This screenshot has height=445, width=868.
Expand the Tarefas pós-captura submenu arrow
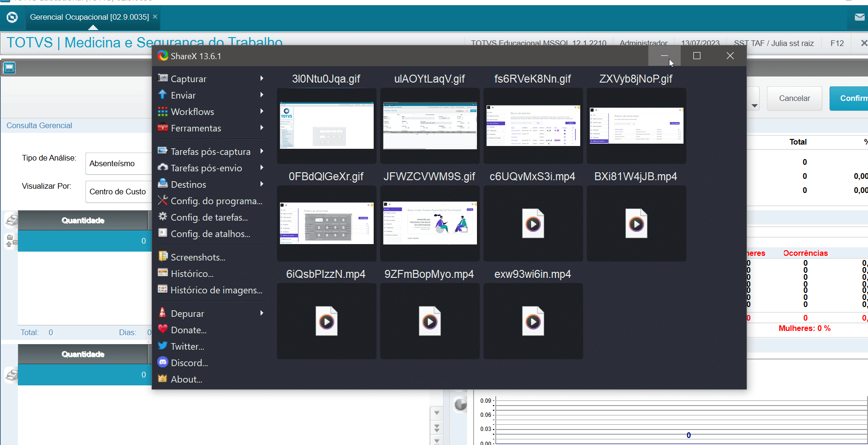(x=262, y=151)
